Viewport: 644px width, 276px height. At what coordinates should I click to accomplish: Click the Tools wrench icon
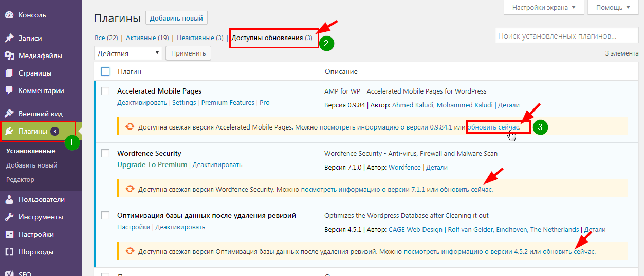pyautogui.click(x=9, y=217)
